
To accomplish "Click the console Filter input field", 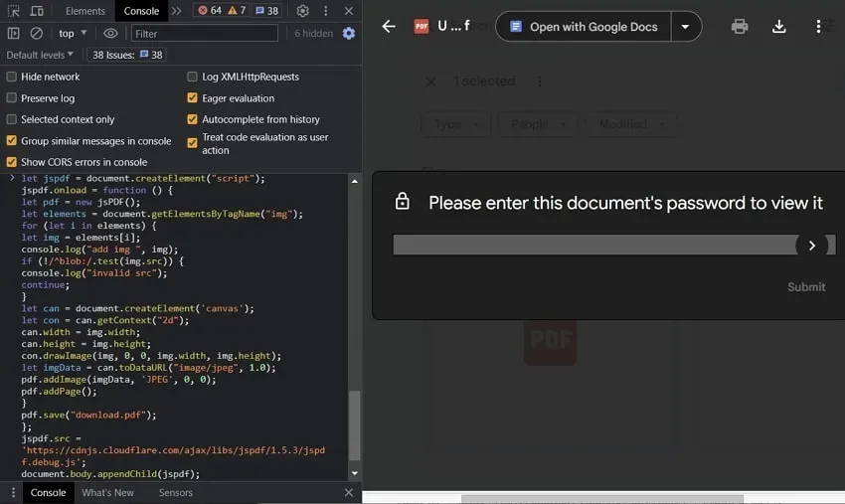I will [205, 34].
